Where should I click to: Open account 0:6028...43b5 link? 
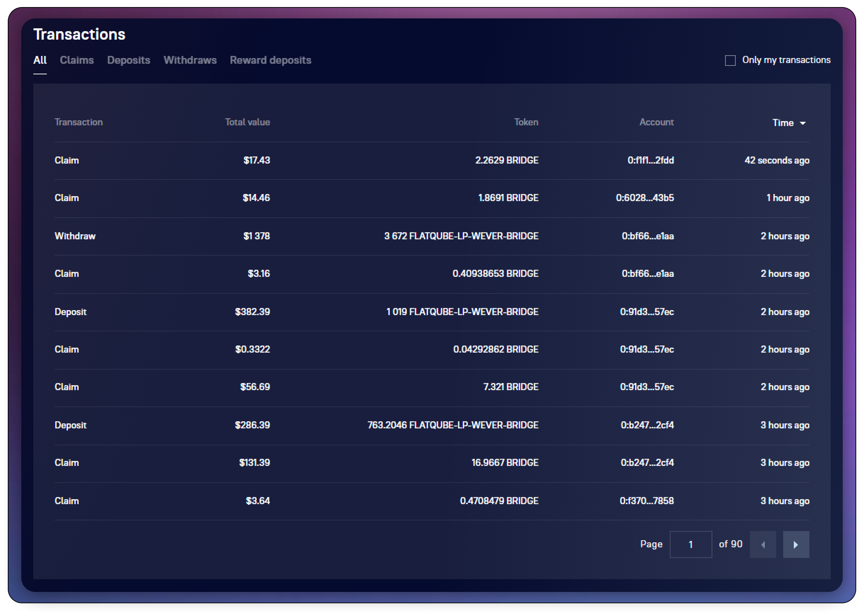(645, 198)
